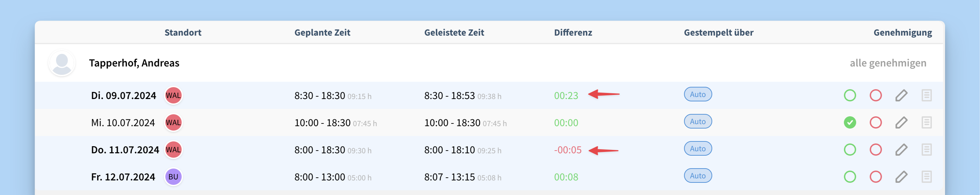Click the pencil icon for Mi. 10.07.2024
980x195 pixels.
pos(901,122)
